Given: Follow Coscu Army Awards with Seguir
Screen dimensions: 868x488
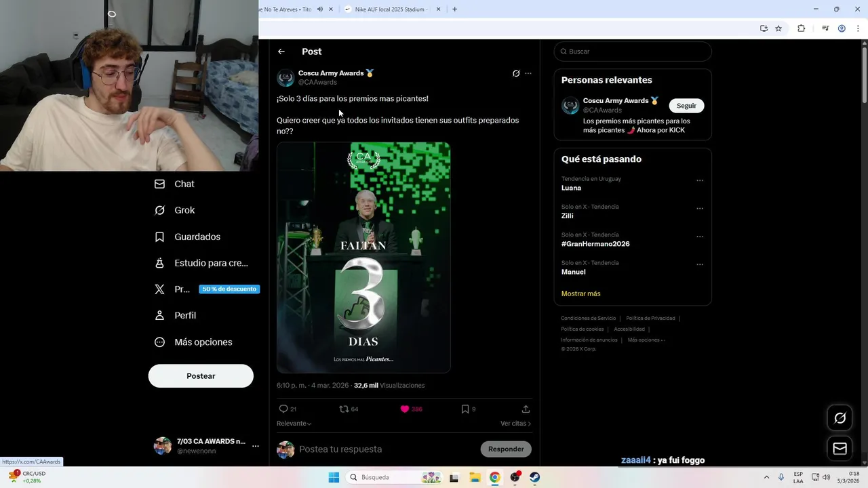Looking at the screenshot, I should 686,106.
